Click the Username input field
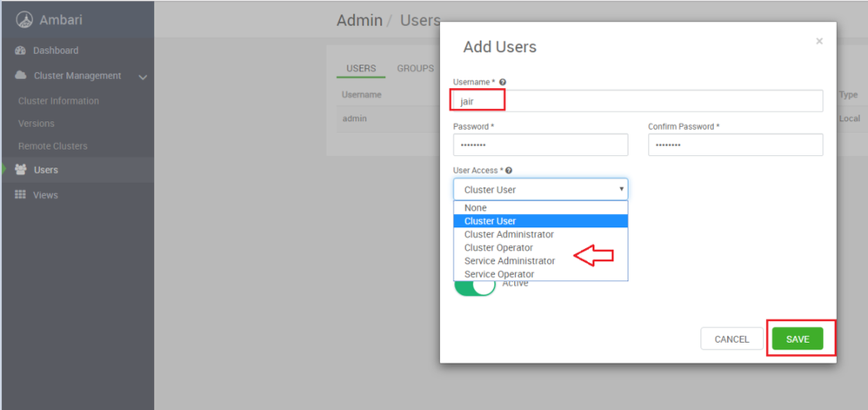Screen dimensions: 868x410 [x=638, y=101]
